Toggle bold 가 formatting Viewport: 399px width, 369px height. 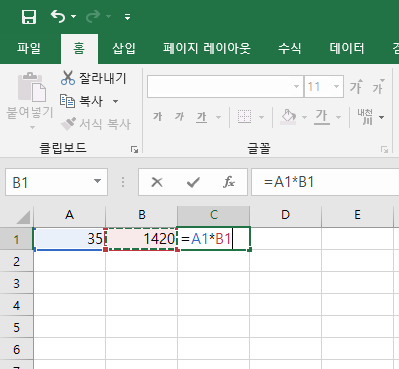[x=157, y=117]
